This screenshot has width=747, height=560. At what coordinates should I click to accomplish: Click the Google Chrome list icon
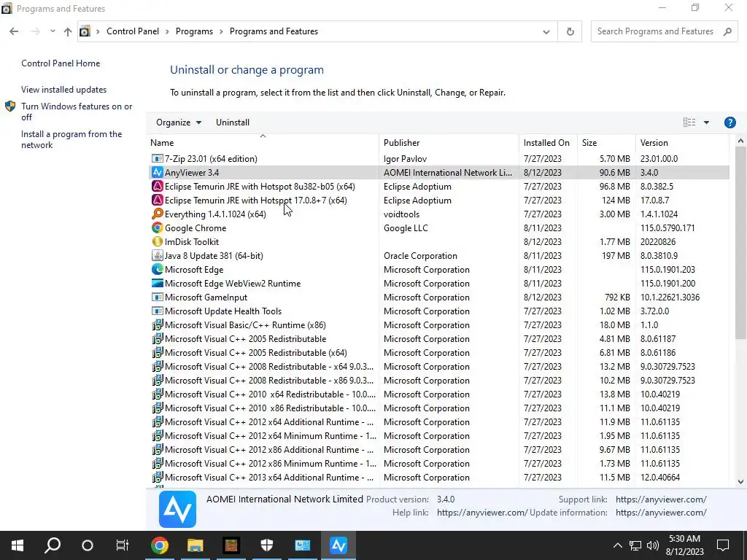pos(157,227)
